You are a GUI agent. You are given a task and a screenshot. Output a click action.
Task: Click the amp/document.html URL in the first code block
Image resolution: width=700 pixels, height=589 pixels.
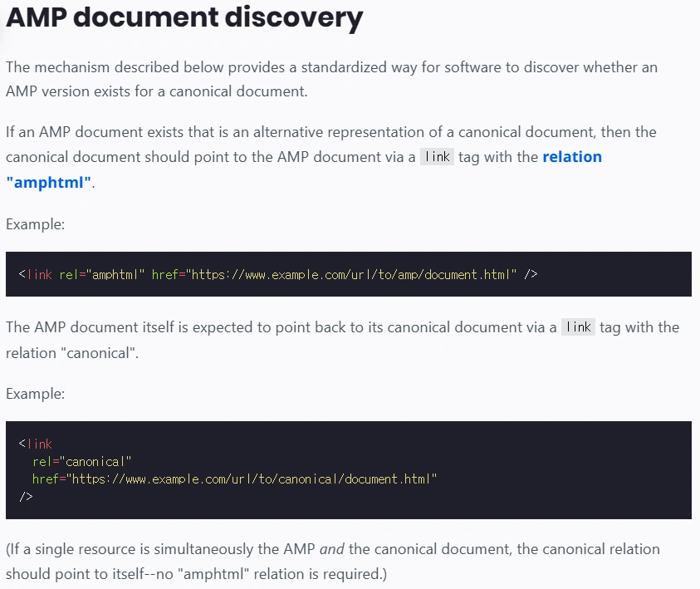click(354, 274)
